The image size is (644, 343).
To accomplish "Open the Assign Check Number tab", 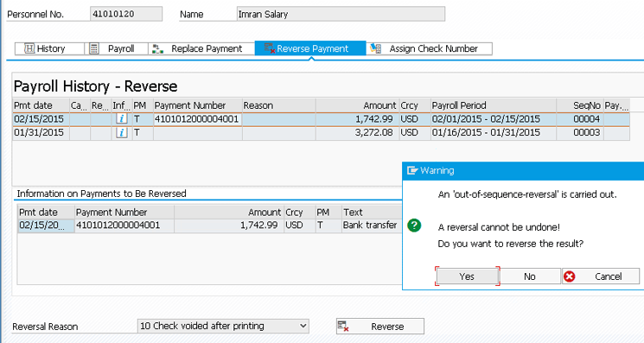I will [x=429, y=48].
